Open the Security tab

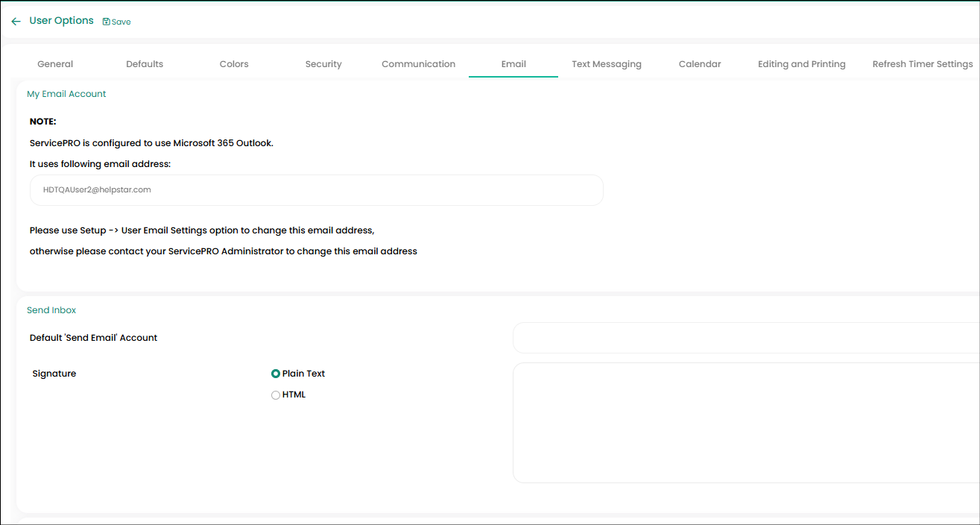click(x=323, y=64)
